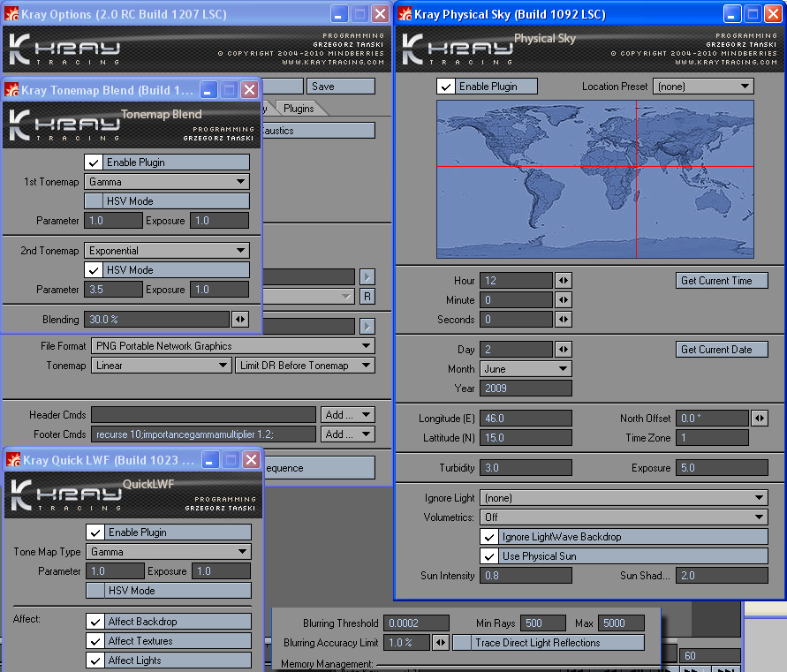Disable the Physical Sky Enable Plugin checkbox
The width and height of the screenshot is (787, 672).
point(446,87)
